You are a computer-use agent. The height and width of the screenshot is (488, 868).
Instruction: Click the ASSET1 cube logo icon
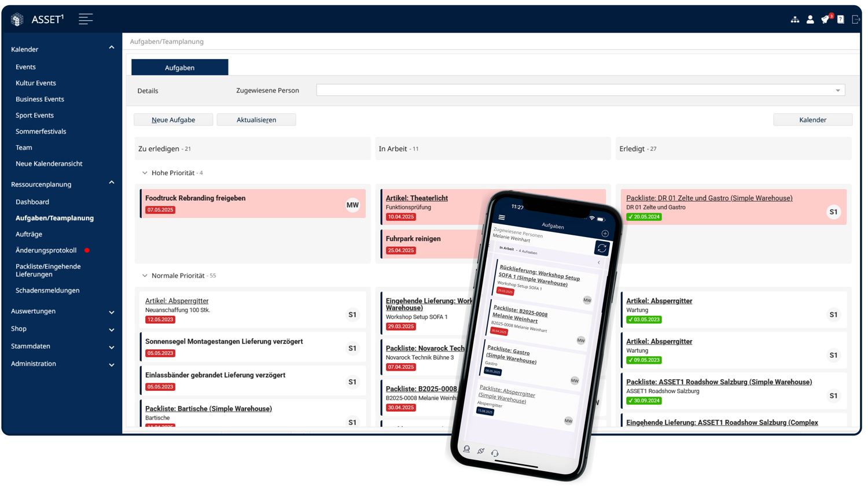point(17,19)
